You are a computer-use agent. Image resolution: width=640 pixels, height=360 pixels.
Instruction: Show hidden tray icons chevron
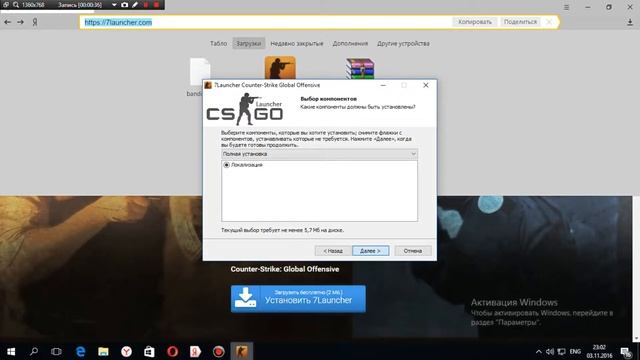[539, 351]
